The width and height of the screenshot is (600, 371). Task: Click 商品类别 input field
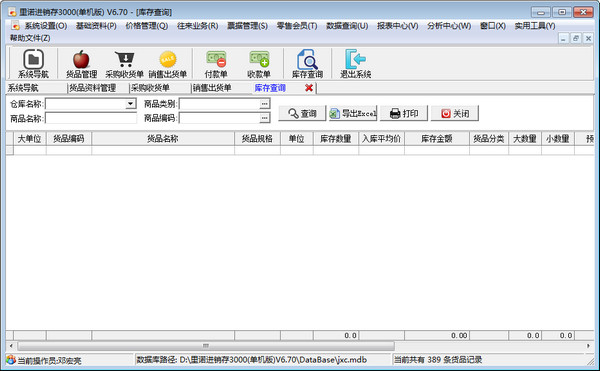220,104
